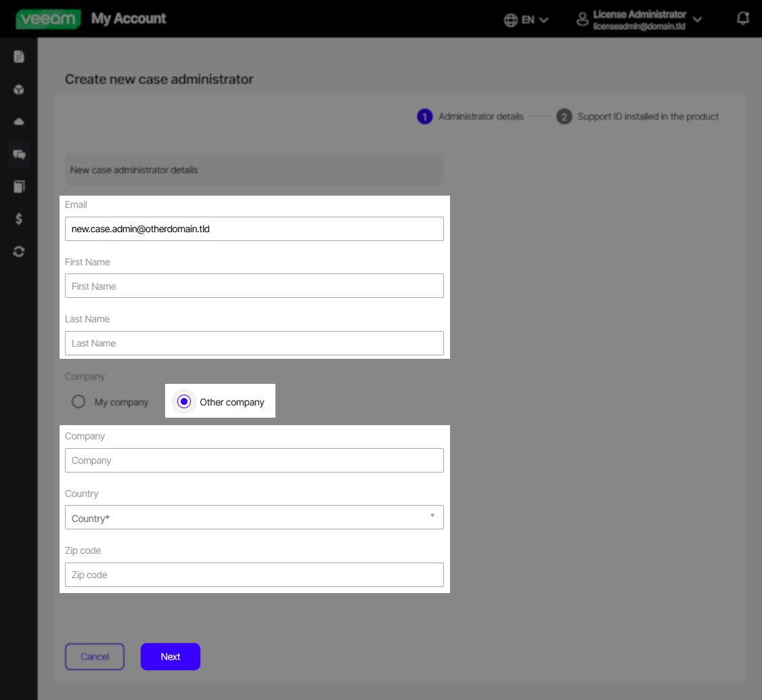The height and width of the screenshot is (700, 762).
Task: Click the Next button
Action: tap(170, 656)
